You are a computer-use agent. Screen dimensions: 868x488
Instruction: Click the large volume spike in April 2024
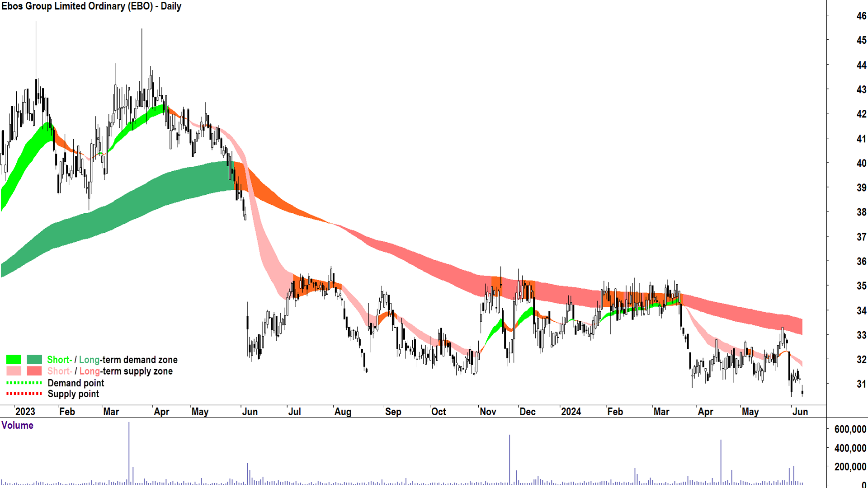(x=721, y=462)
